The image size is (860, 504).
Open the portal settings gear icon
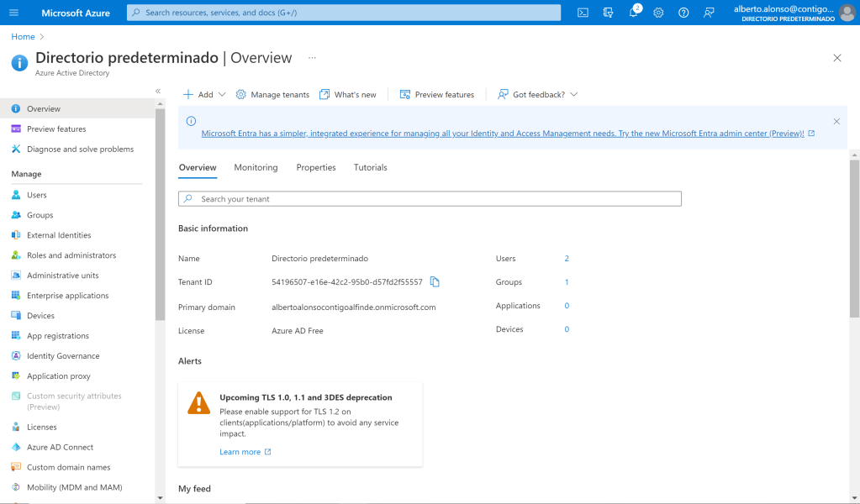click(x=658, y=13)
